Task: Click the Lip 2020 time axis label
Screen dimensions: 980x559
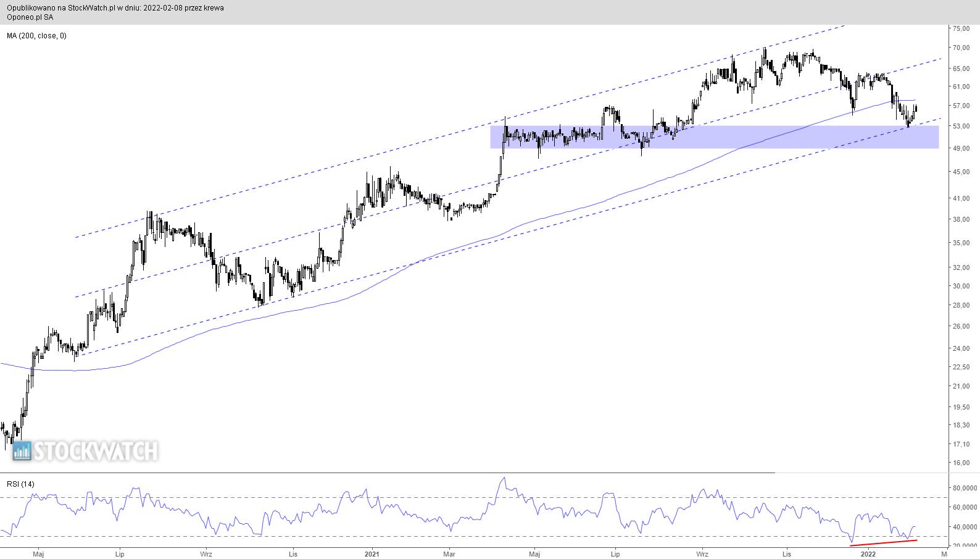Action: tap(120, 554)
